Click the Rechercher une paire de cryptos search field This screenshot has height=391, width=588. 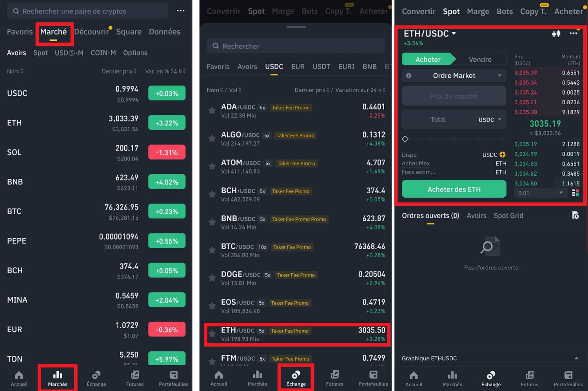pos(87,11)
